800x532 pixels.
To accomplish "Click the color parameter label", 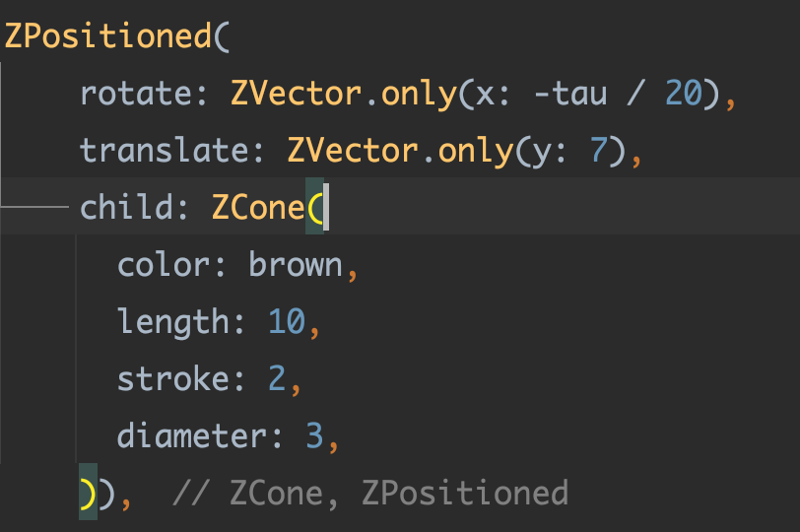I will coord(165,265).
